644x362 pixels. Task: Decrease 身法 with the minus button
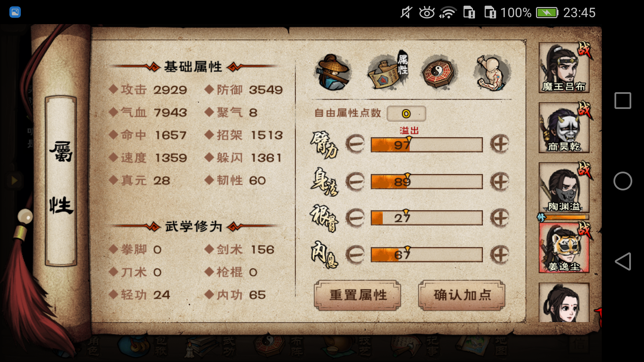tap(355, 182)
